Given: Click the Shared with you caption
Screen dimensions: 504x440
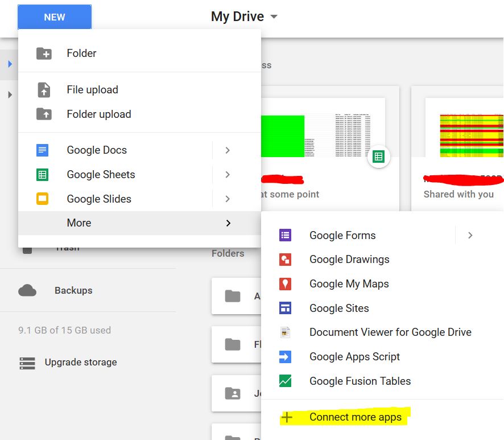Looking at the screenshot, I should click(458, 194).
